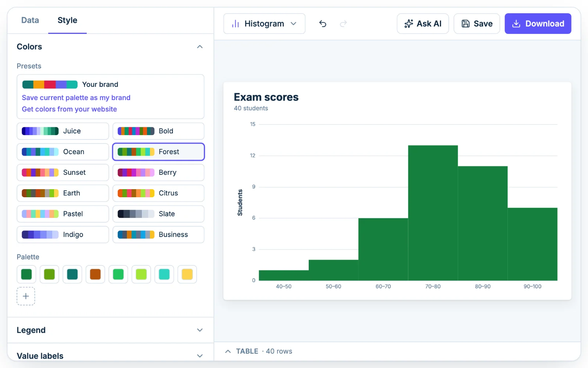Screen dimensions: 588x368
Task: Pick the Business color preset
Action: coord(158,234)
